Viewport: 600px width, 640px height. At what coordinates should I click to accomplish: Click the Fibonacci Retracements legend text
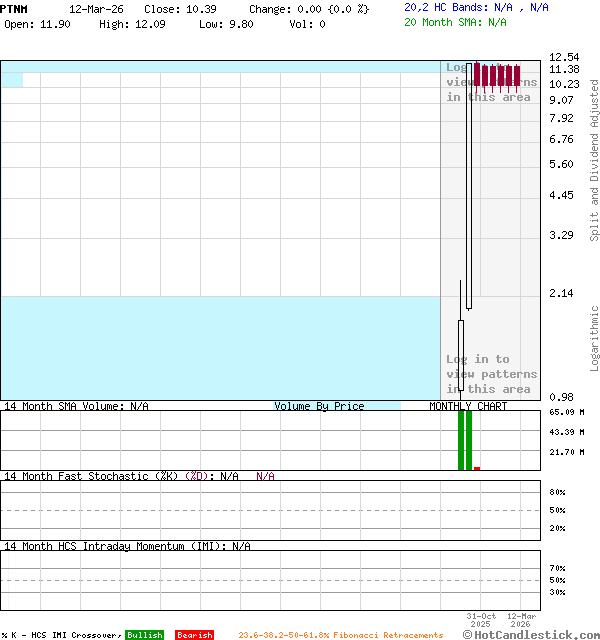point(340,635)
